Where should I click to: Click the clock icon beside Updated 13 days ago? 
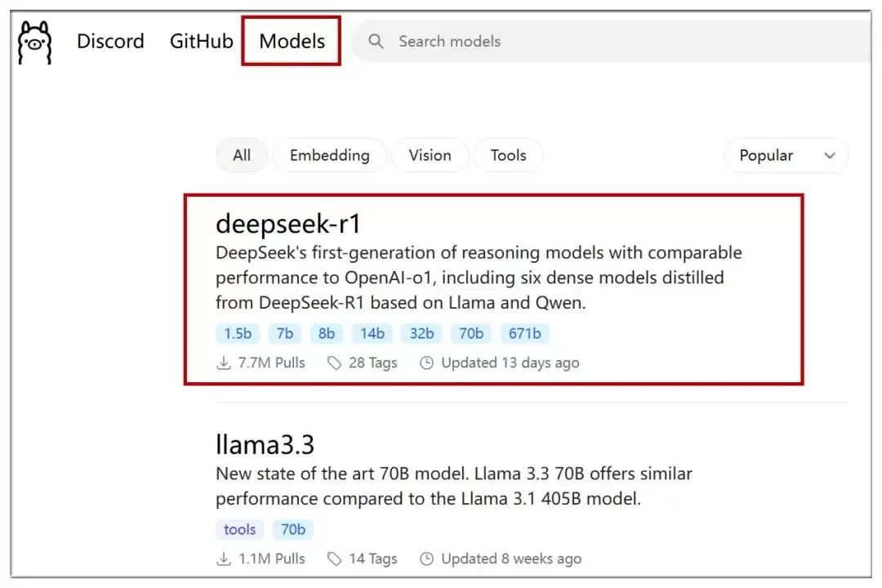point(426,363)
